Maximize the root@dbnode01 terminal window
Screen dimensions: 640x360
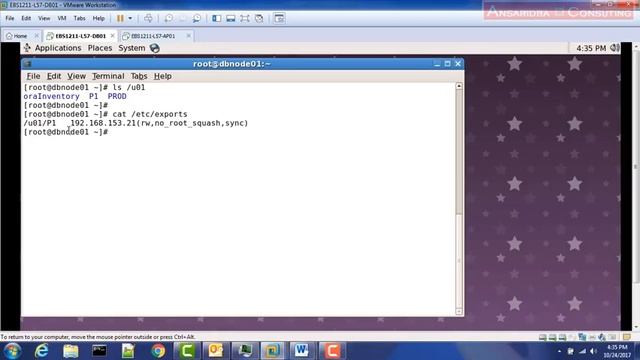click(x=447, y=64)
